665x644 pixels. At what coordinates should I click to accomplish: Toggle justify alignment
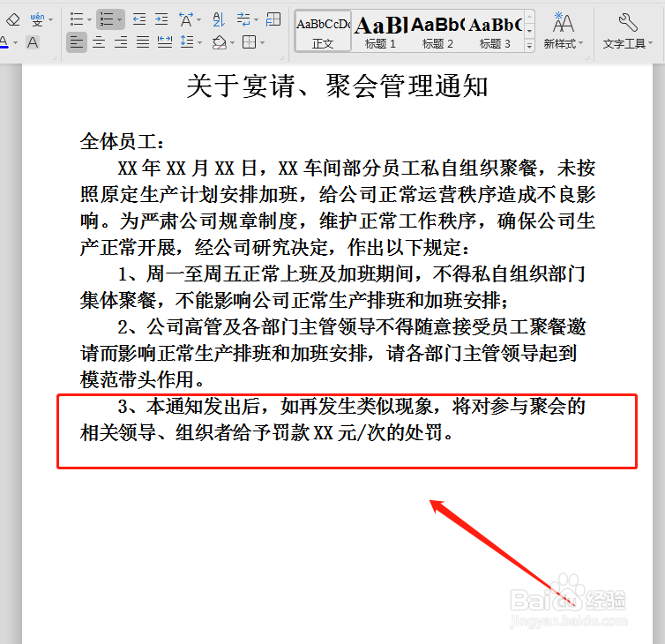[143, 42]
